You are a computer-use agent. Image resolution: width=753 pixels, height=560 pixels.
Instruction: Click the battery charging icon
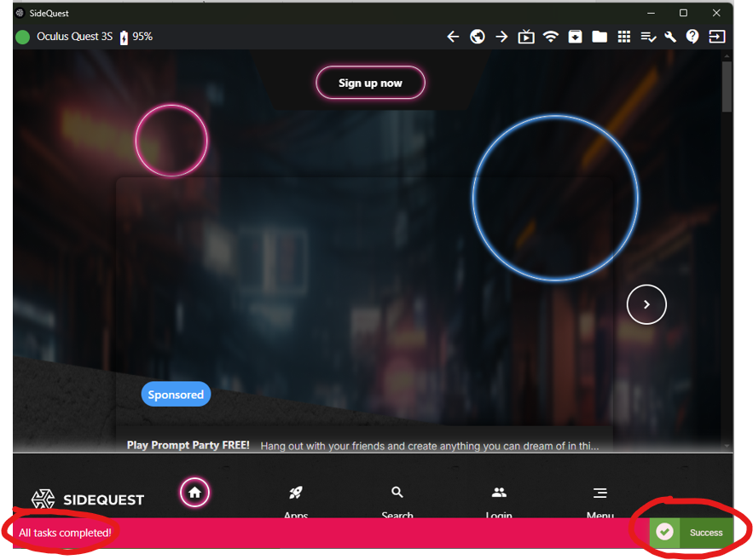(124, 37)
